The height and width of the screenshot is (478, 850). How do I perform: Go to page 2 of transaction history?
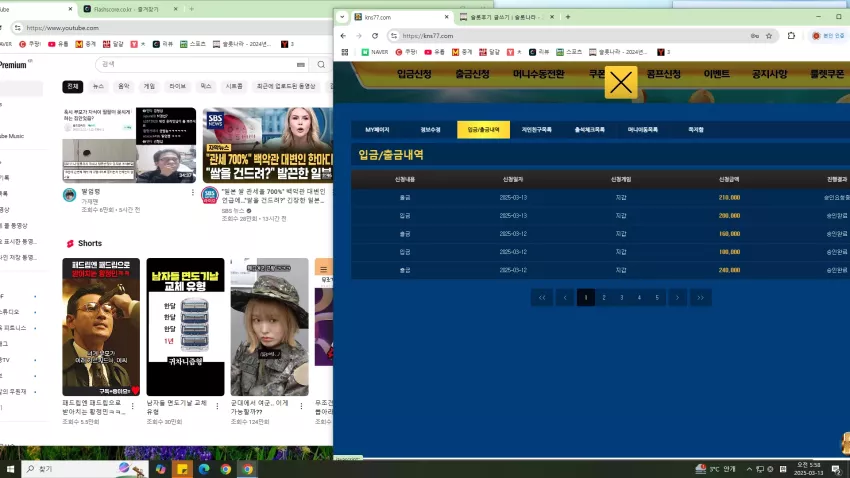(x=604, y=298)
